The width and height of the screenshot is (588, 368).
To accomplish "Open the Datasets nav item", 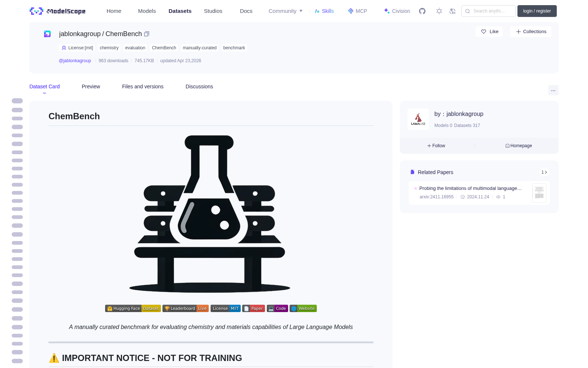I will point(180,11).
